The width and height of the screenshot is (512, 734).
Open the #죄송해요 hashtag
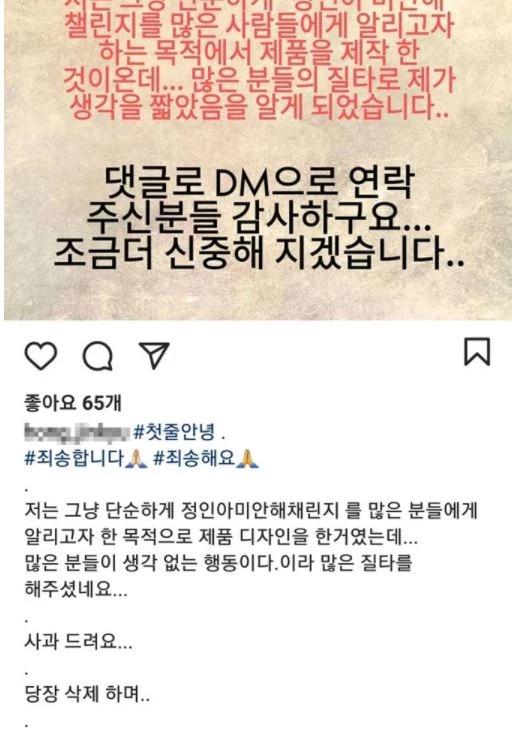point(194,458)
